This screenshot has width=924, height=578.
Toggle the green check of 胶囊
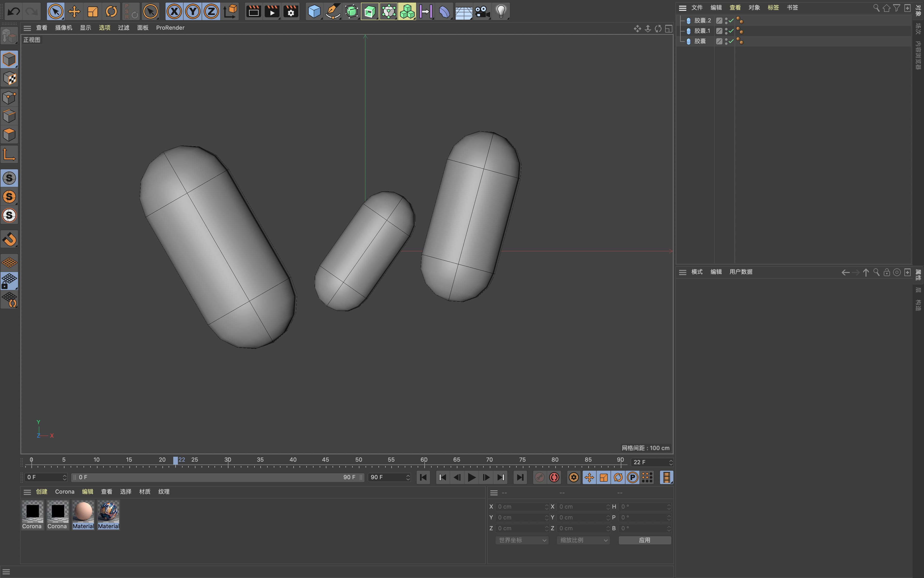pos(731,41)
